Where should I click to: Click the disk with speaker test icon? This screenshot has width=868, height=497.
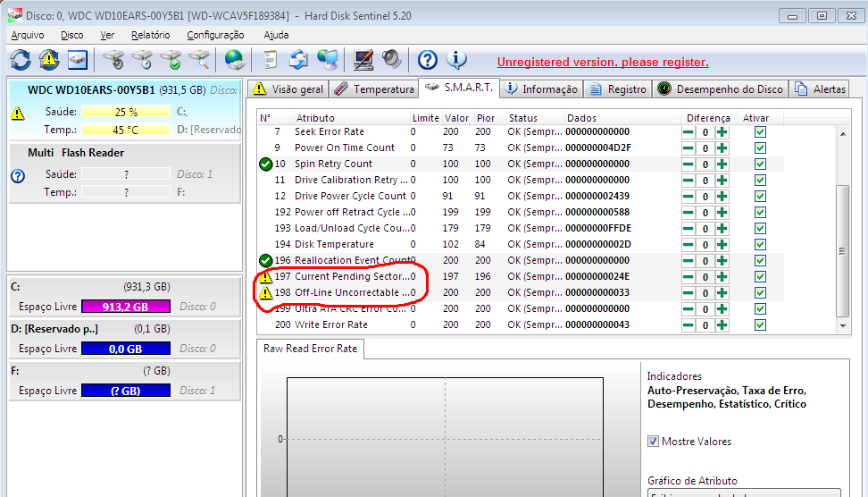click(114, 59)
